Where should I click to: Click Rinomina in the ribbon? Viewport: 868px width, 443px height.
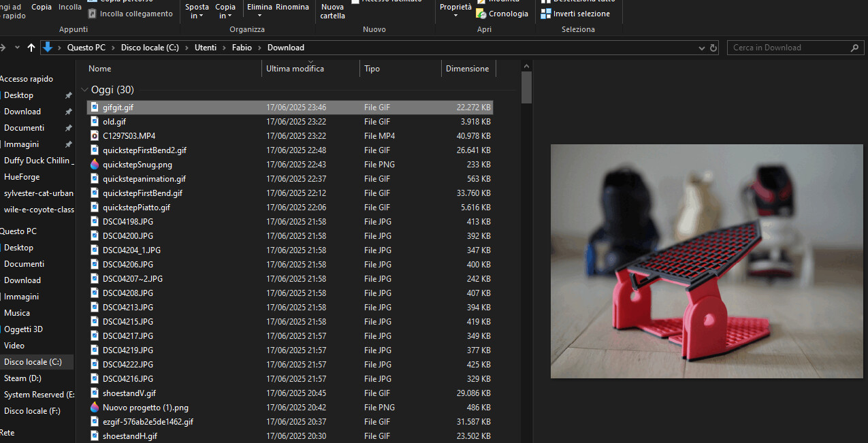292,7
